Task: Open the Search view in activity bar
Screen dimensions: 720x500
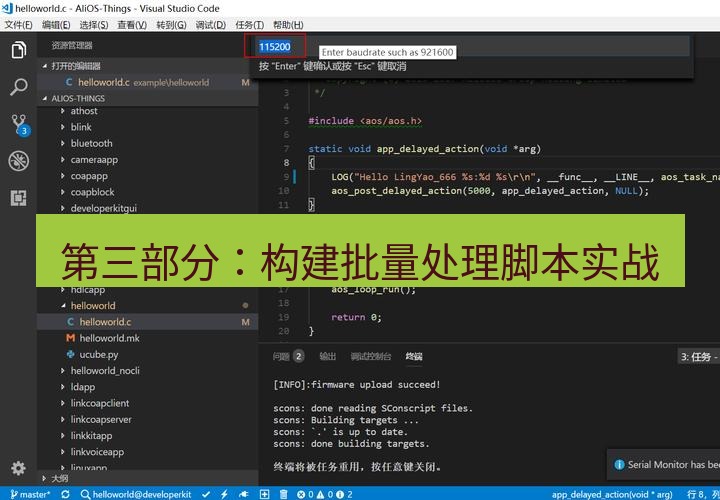Action: [x=18, y=87]
